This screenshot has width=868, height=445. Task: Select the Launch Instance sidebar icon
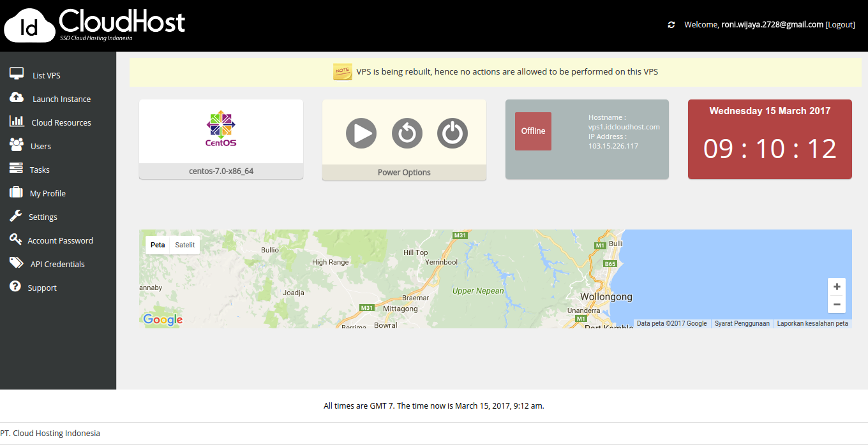tap(17, 98)
